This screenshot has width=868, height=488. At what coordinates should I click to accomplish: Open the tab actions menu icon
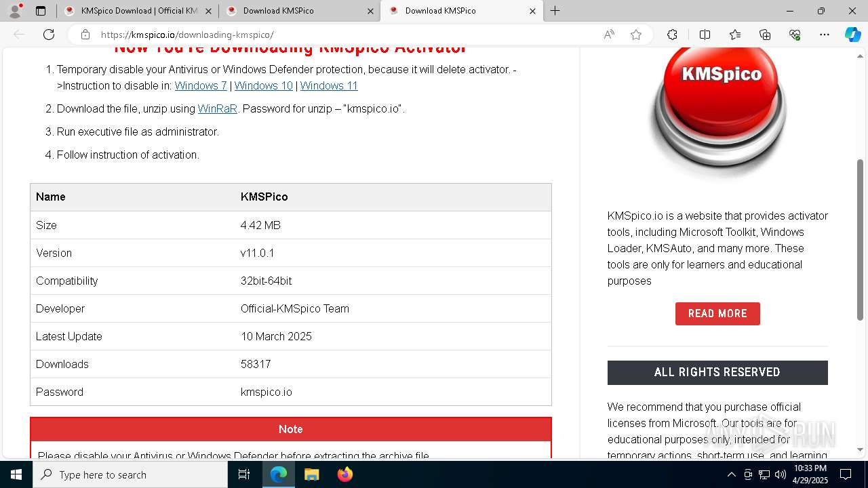point(41,11)
